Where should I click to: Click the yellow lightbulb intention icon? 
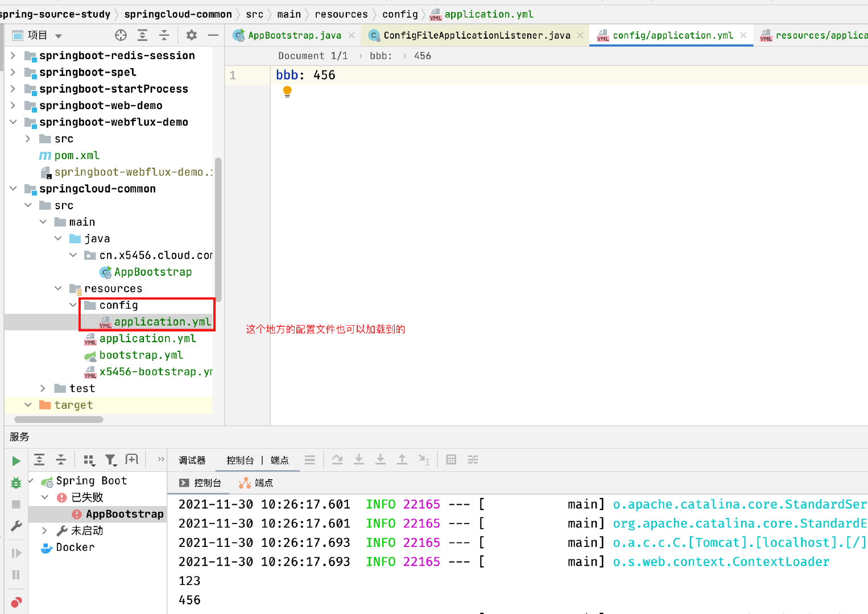pyautogui.click(x=287, y=92)
